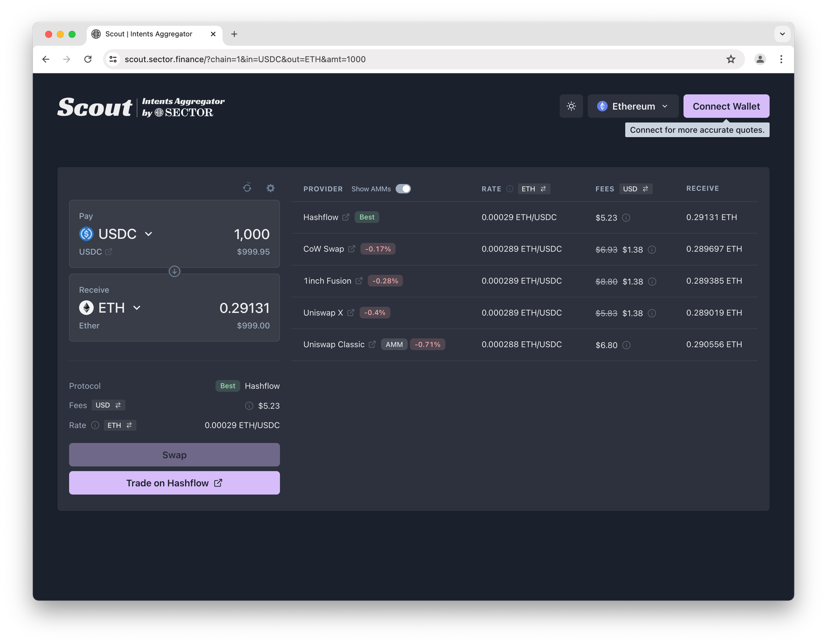The image size is (827, 644).
Task: Click the swap direction arrow between Pay and Receive
Action: (174, 271)
